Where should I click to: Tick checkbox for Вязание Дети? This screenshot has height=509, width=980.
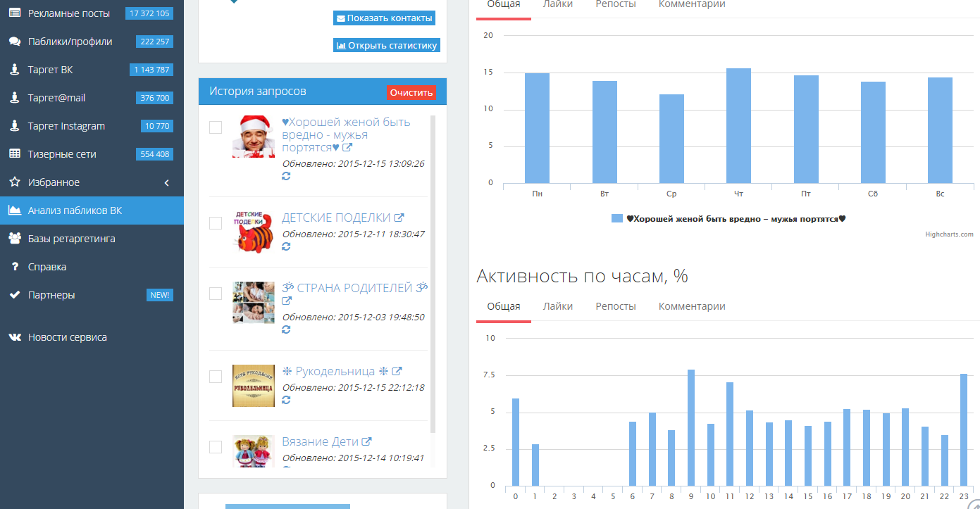pyautogui.click(x=216, y=447)
